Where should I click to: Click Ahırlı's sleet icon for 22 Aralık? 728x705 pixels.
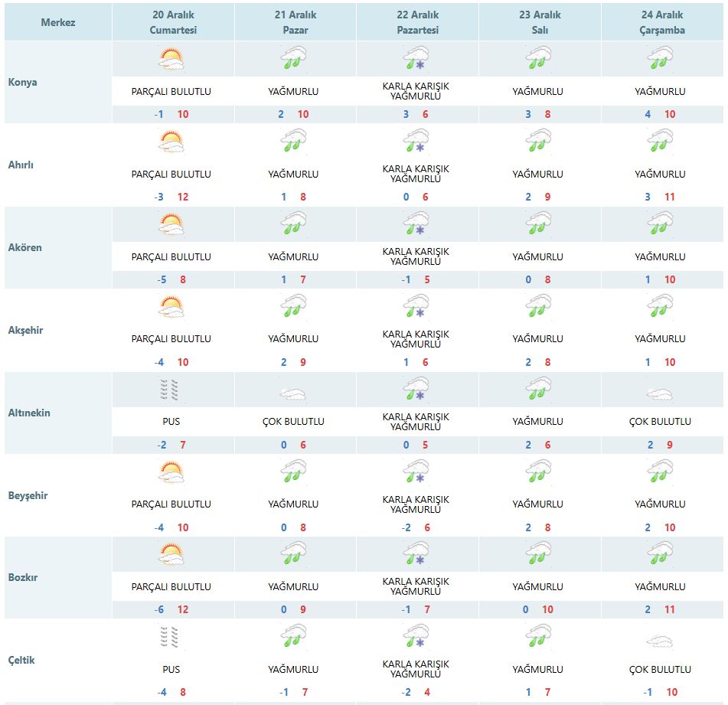click(x=416, y=142)
